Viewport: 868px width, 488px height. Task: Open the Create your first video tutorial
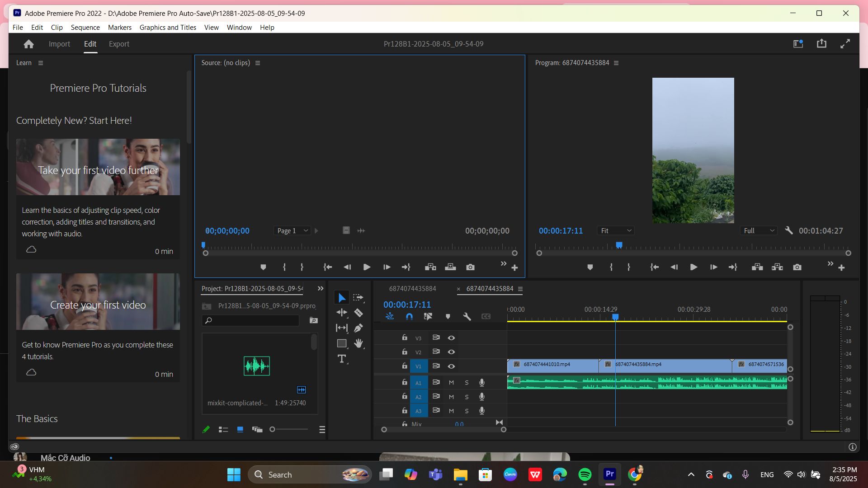pyautogui.click(x=98, y=305)
